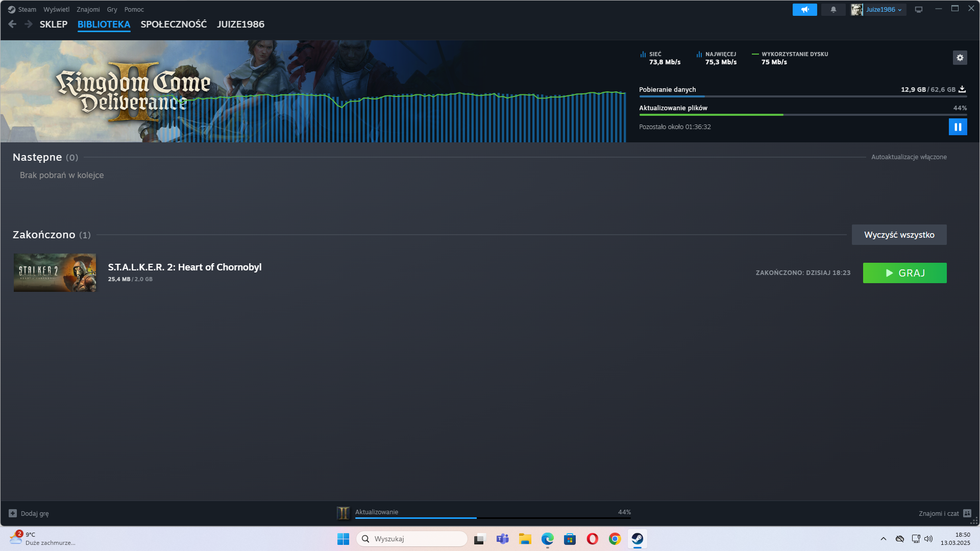Open the weather widget showing 9°C
This screenshot has height=551, width=980.
42,539
